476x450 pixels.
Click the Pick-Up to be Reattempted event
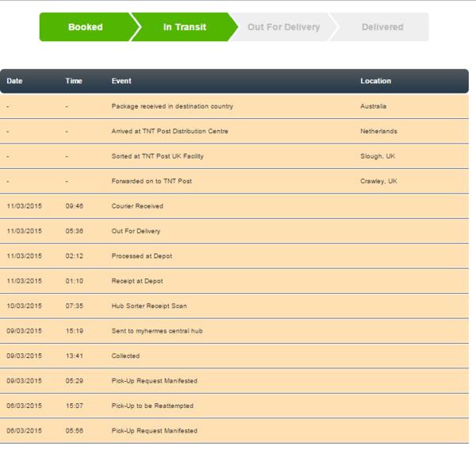coord(152,406)
